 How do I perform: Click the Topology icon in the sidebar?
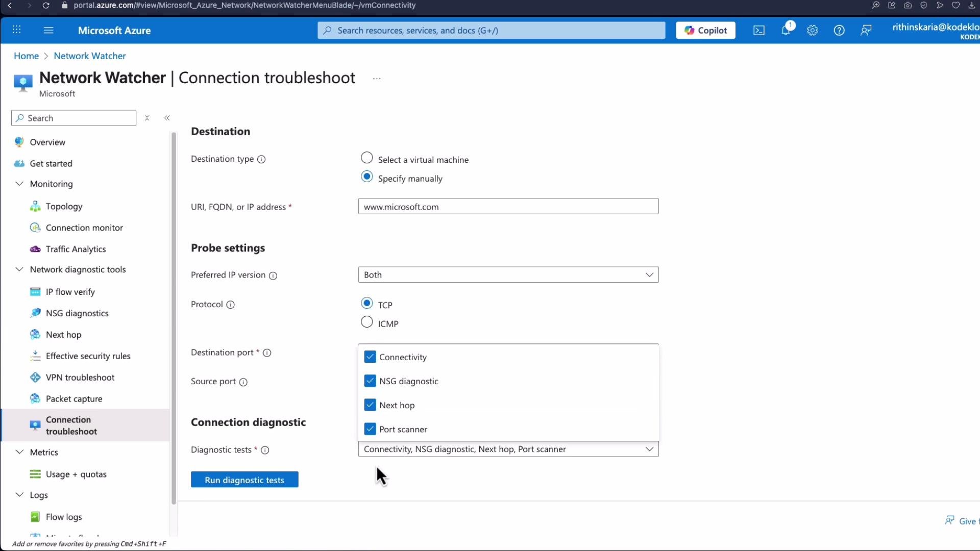tap(35, 206)
